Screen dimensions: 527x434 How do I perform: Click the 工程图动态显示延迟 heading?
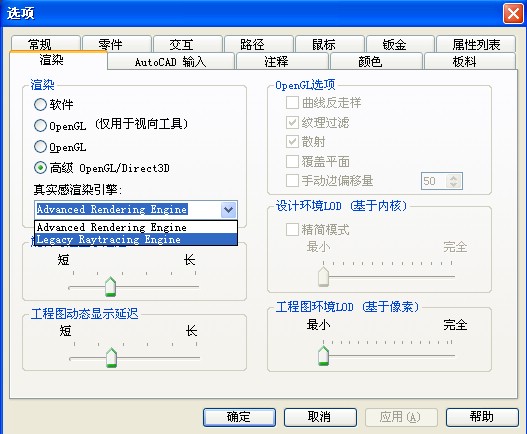point(84,313)
